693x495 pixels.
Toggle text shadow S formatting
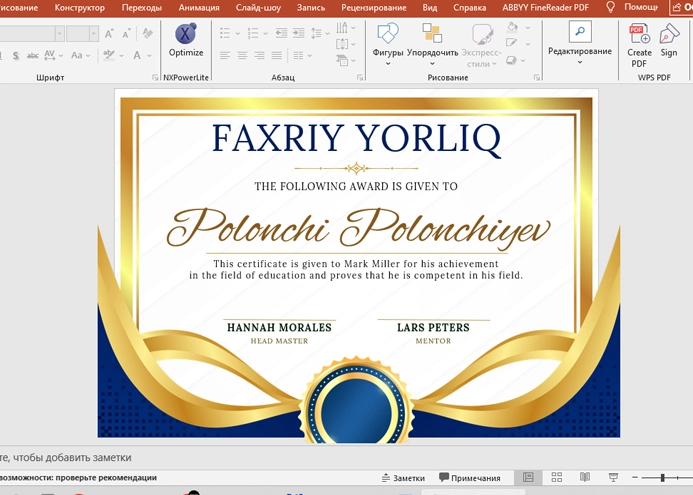click(x=15, y=56)
